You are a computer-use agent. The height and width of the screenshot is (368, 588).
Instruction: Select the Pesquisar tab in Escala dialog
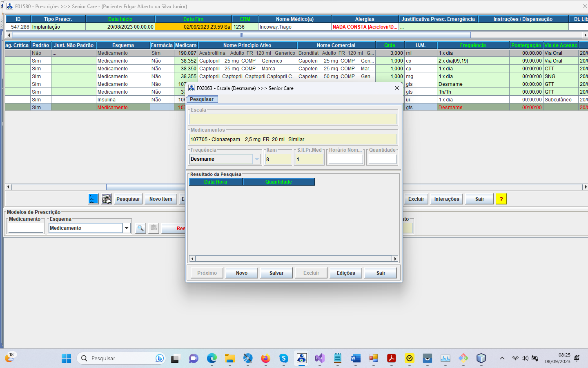202,99
